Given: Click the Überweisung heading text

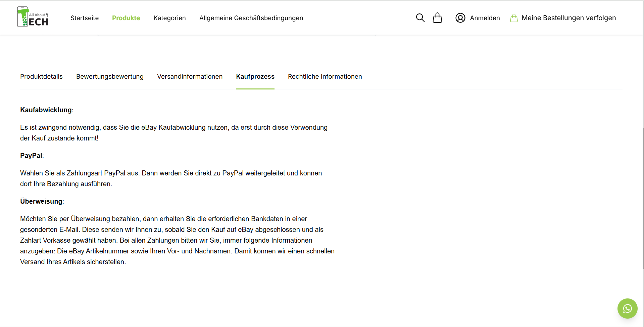Looking at the screenshot, I should pos(41,201).
